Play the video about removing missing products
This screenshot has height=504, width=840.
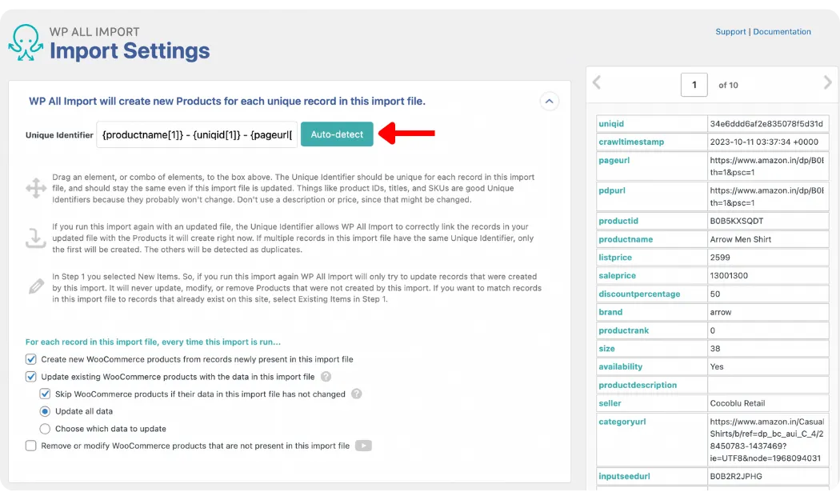pos(364,445)
